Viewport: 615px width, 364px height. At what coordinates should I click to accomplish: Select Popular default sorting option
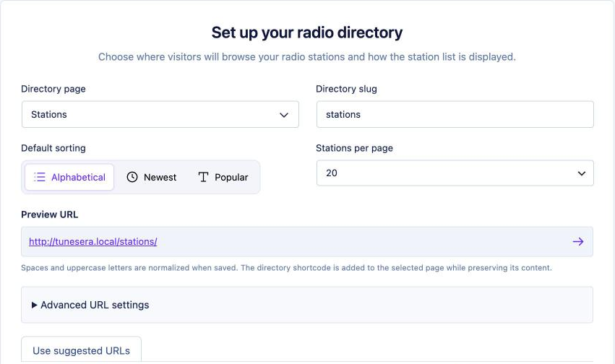click(x=223, y=177)
